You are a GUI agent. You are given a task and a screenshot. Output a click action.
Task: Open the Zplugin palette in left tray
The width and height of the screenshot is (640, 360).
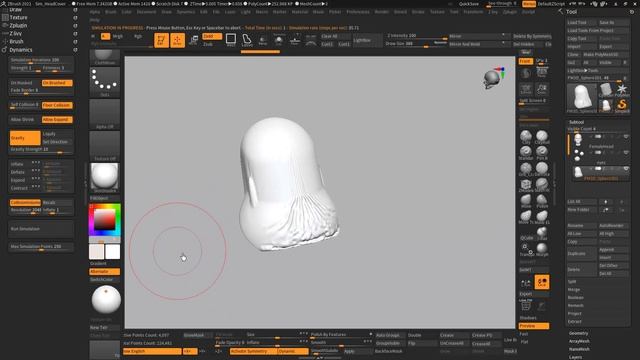click(x=18, y=25)
